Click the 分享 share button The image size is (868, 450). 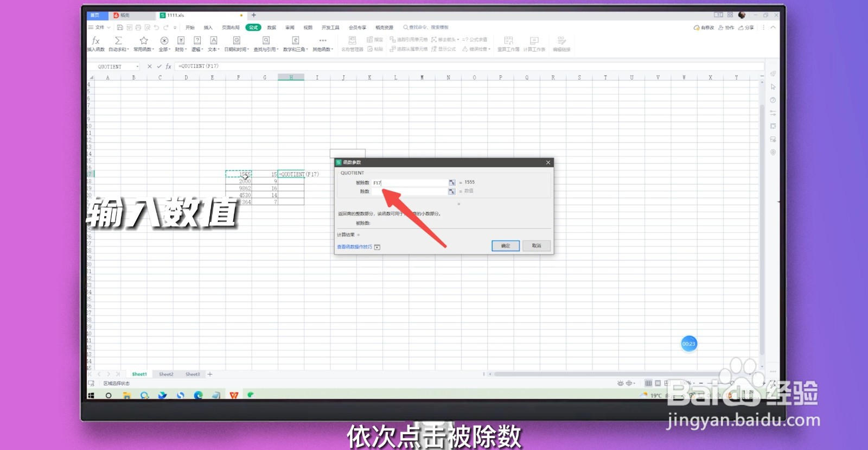point(746,28)
